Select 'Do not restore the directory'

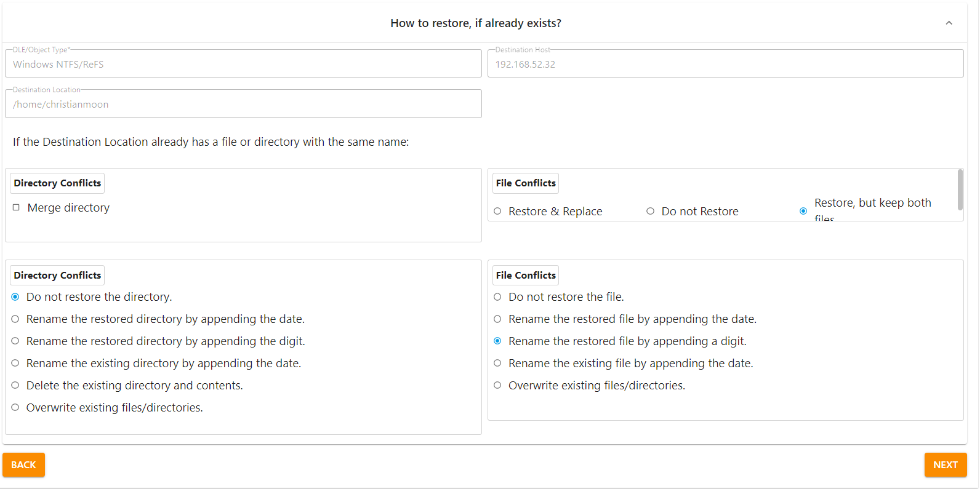[x=15, y=297]
